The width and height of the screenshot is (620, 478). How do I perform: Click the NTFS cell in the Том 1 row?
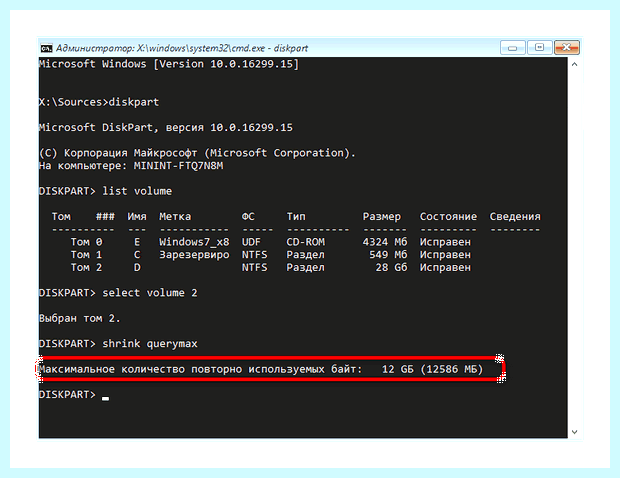click(254, 255)
